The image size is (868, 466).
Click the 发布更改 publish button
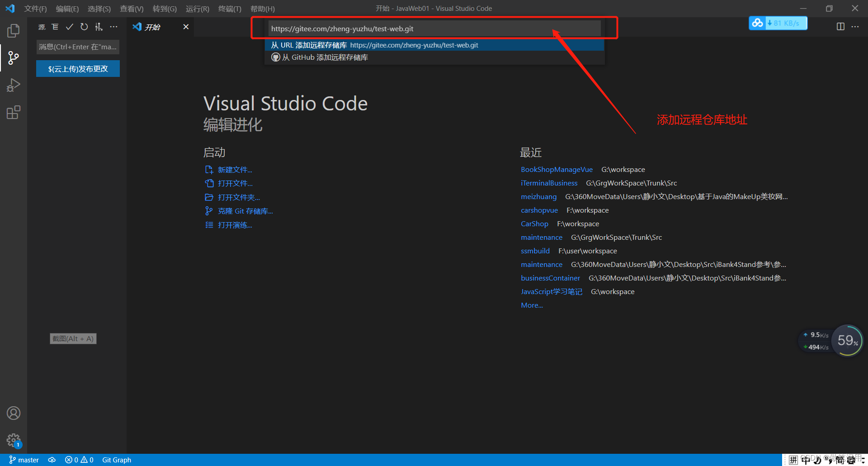(78, 69)
